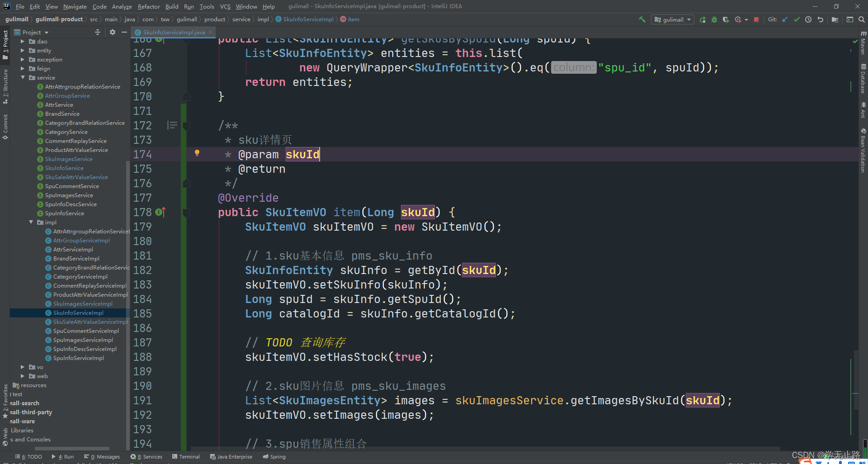Open the Navigate menu
The width and height of the screenshot is (868, 464).
click(x=75, y=6)
